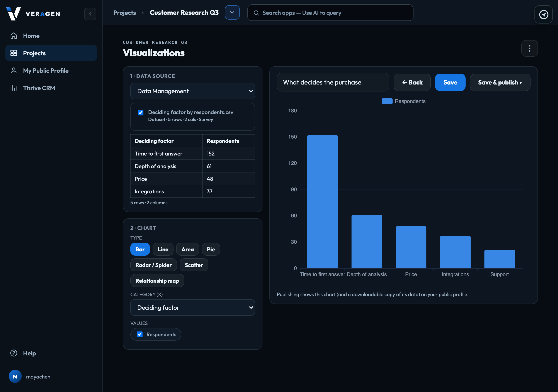Click the Help question mark icon

point(14,353)
